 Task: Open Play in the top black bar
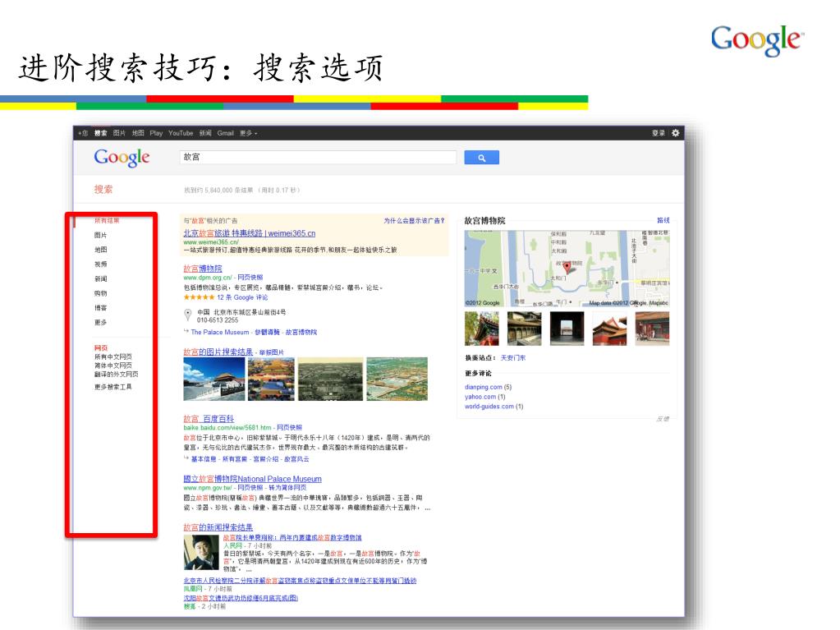[156, 133]
